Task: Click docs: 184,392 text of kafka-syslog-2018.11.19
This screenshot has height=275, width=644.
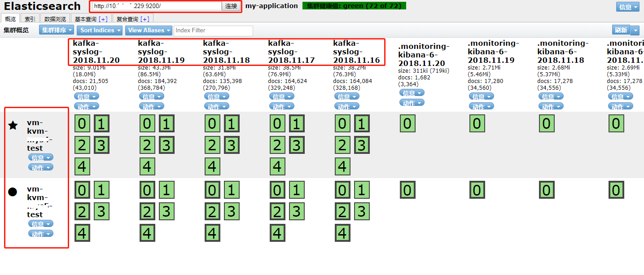Action: (x=157, y=81)
